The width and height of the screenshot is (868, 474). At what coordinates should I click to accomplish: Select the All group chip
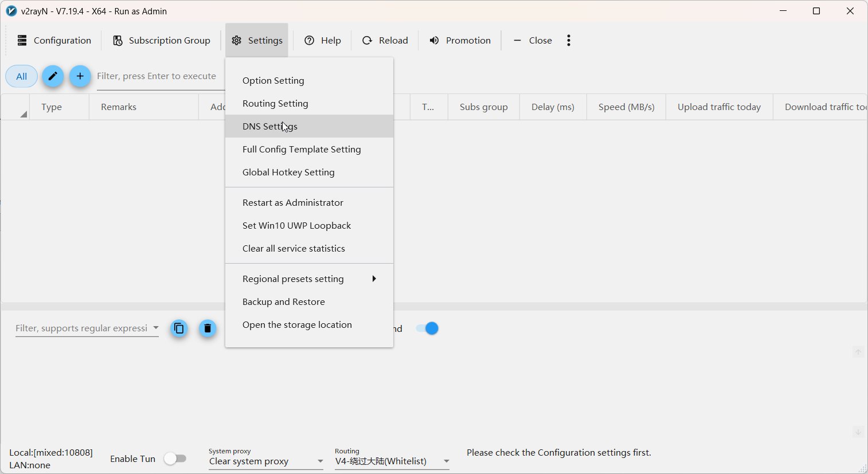[x=21, y=76]
